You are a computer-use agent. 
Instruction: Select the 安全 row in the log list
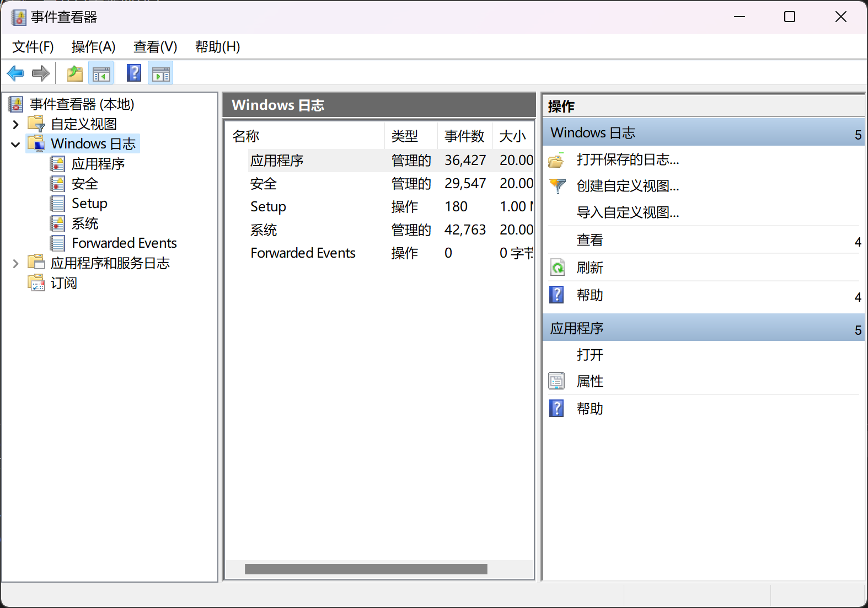coord(379,184)
